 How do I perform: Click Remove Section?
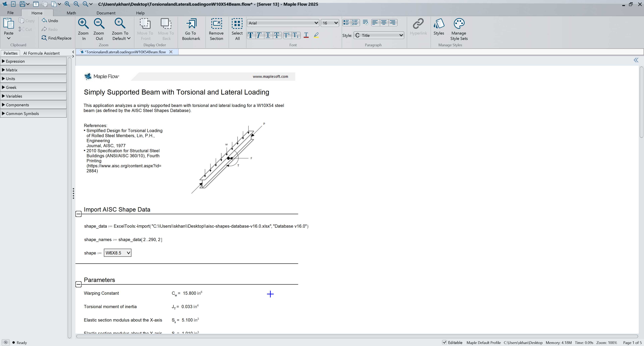tap(217, 29)
